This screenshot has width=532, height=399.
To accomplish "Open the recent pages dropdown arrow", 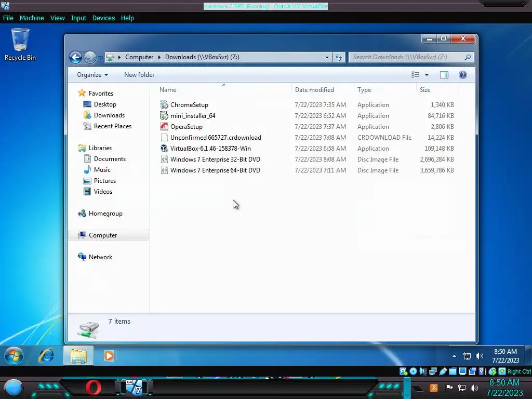I will pyautogui.click(x=100, y=57).
